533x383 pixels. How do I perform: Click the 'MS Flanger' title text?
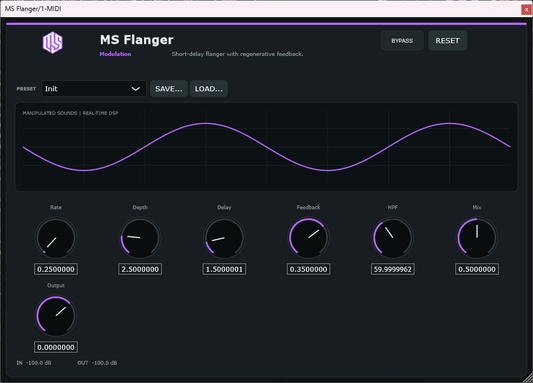pos(137,40)
